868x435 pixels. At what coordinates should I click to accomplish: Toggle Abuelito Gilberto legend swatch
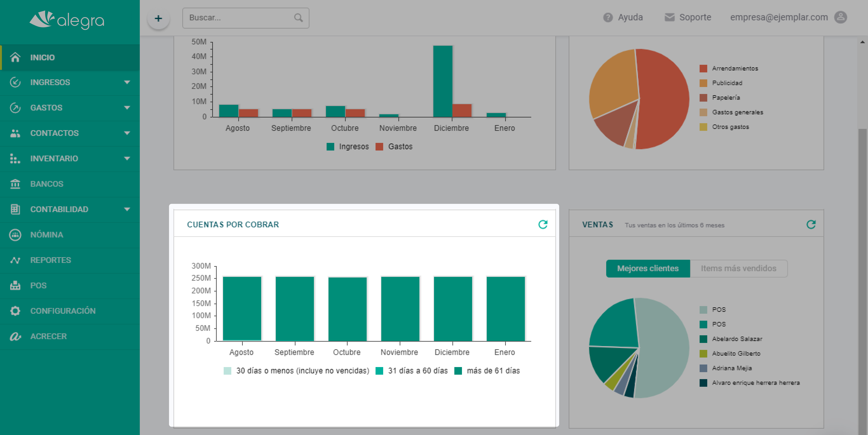click(703, 354)
